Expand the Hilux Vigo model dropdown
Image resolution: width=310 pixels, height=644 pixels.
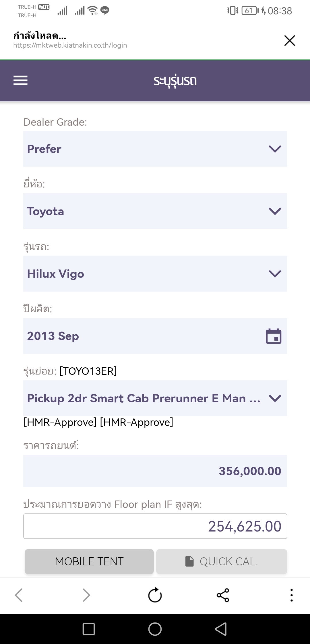(x=155, y=273)
